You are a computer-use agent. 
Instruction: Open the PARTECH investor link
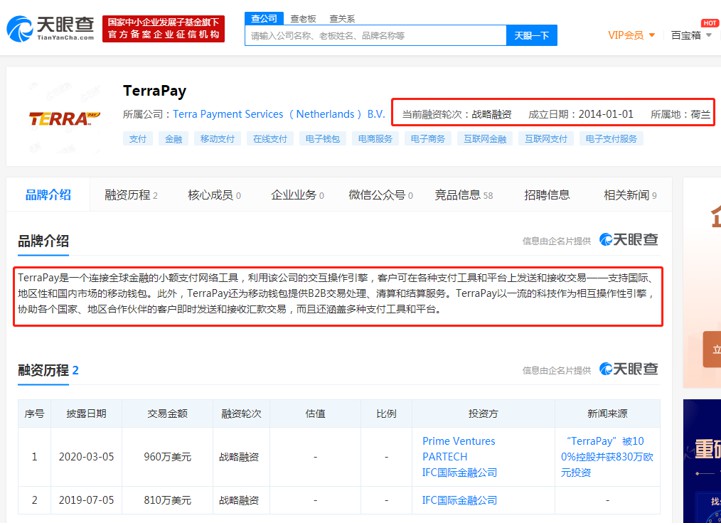pos(445,457)
